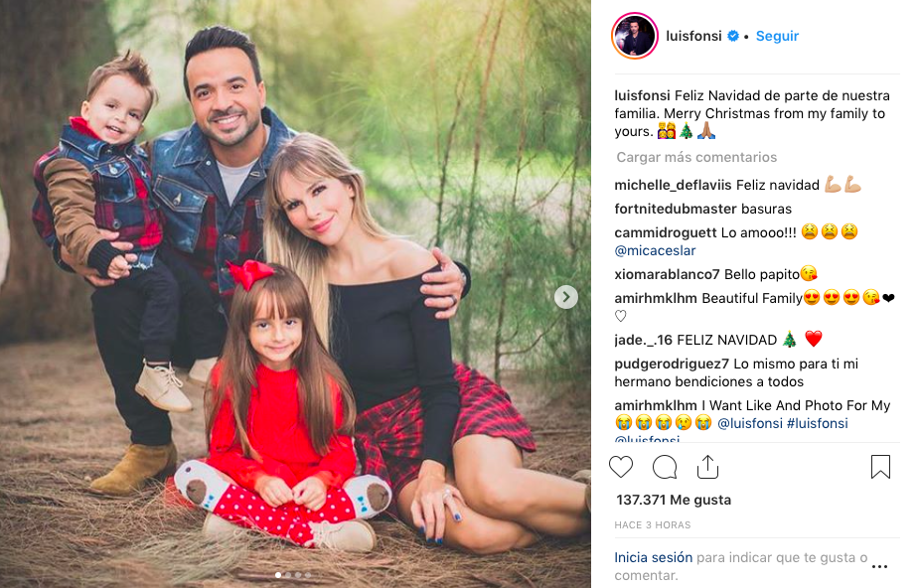Open the @micaceslar mention link

(x=655, y=250)
